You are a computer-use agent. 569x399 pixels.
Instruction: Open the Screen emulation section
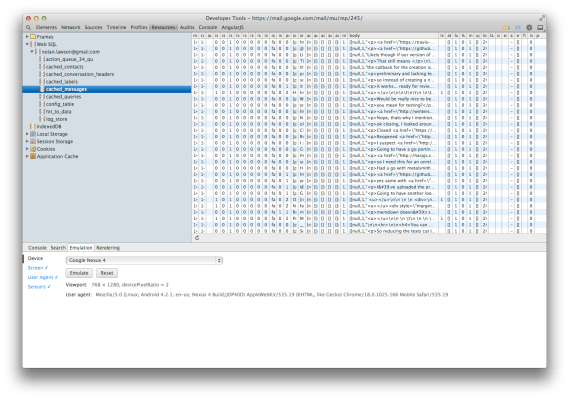(x=38, y=268)
